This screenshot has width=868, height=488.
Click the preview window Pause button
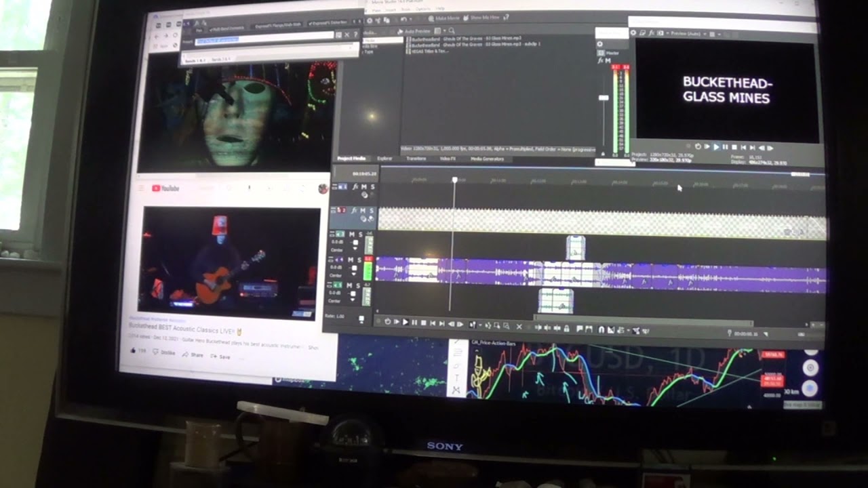click(725, 147)
